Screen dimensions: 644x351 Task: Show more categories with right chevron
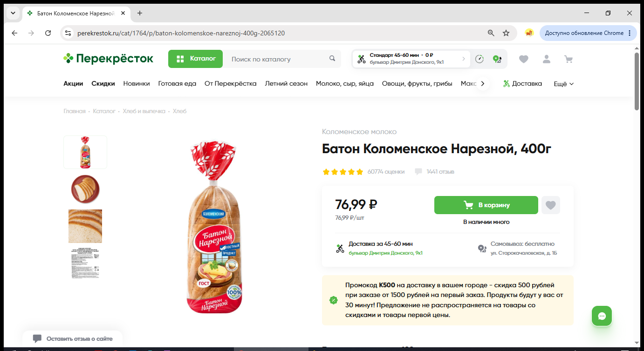click(x=483, y=84)
